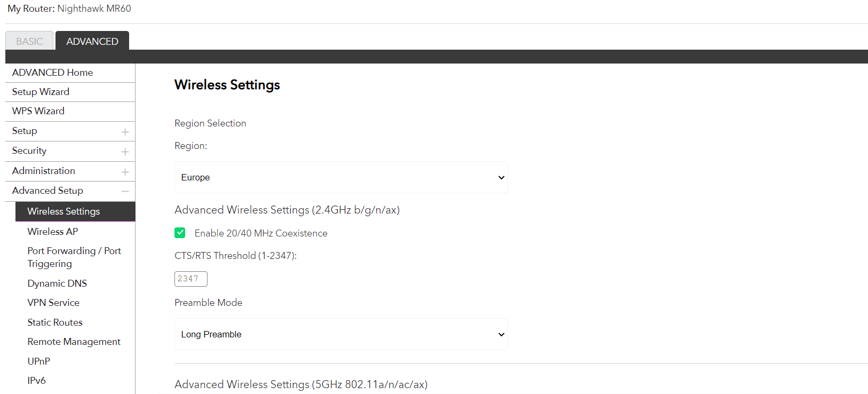Image resolution: width=868 pixels, height=394 pixels.
Task: Go to Wireless AP settings
Action: pos(53,232)
